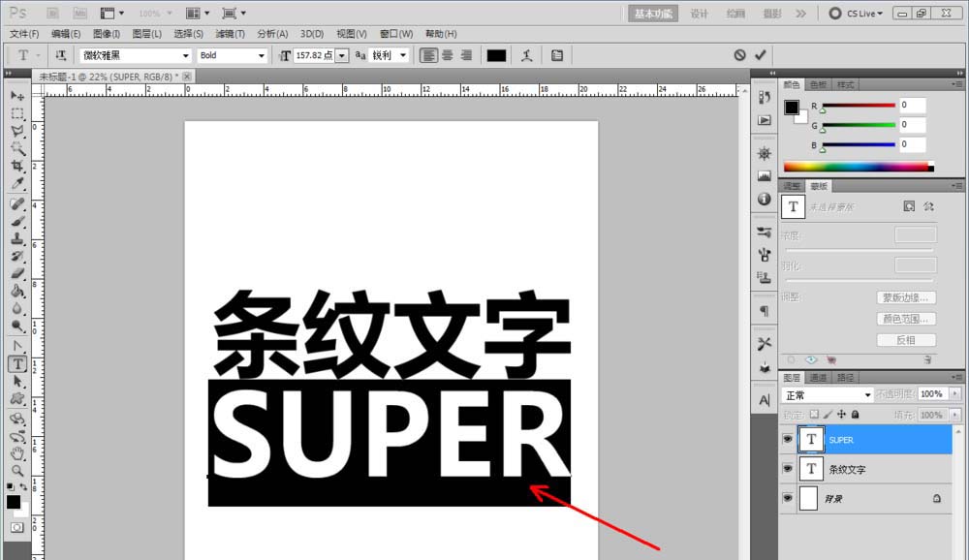Open the text color swatch picker
This screenshot has height=560, width=969.
pos(496,55)
